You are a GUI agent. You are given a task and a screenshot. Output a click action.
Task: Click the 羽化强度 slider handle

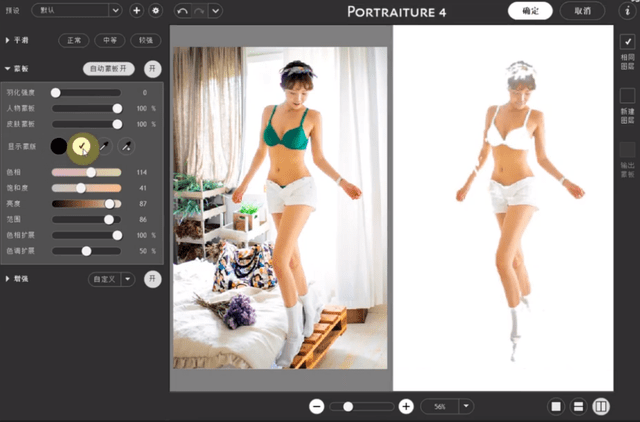pyautogui.click(x=56, y=93)
